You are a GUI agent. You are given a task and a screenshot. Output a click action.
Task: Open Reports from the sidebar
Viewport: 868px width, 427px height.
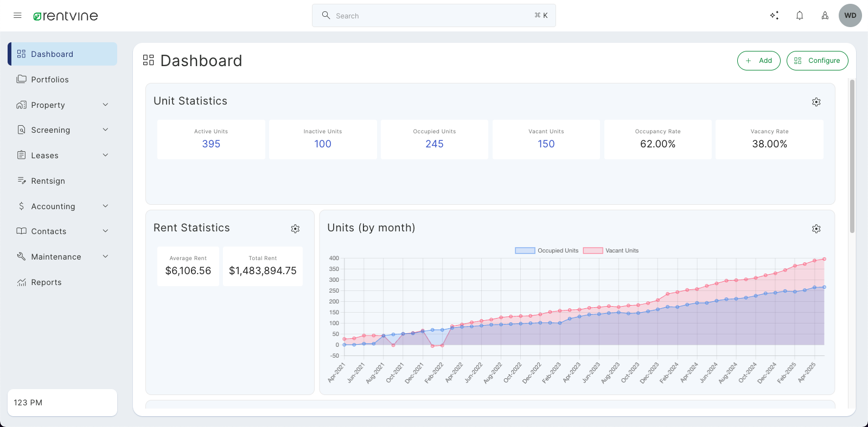46,282
